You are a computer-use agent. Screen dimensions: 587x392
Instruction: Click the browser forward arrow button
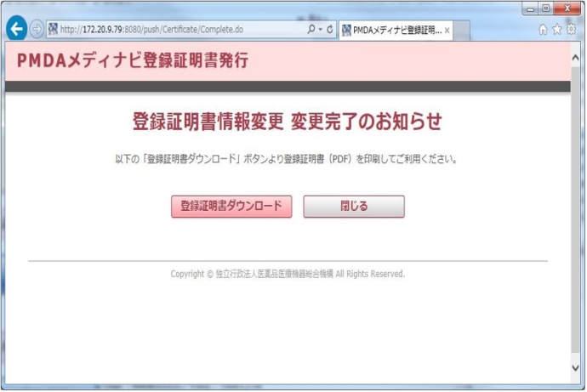point(37,29)
